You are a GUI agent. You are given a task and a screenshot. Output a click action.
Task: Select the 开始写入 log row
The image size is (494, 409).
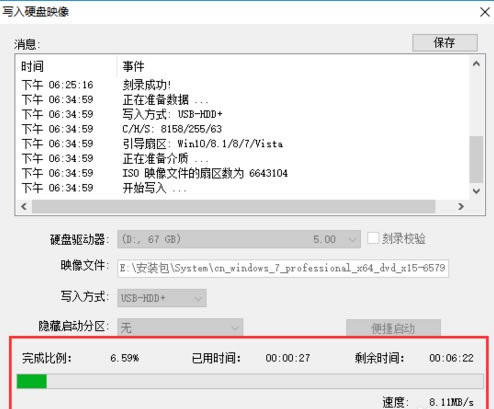click(x=243, y=188)
